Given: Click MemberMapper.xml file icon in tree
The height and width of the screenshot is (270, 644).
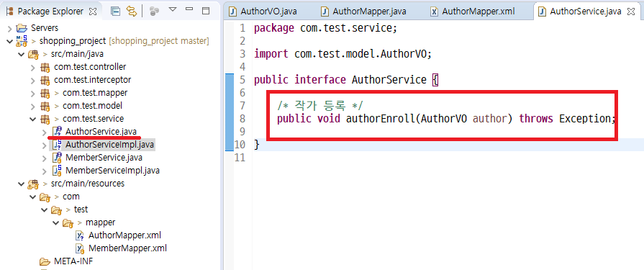Looking at the screenshot, I should coord(80,248).
